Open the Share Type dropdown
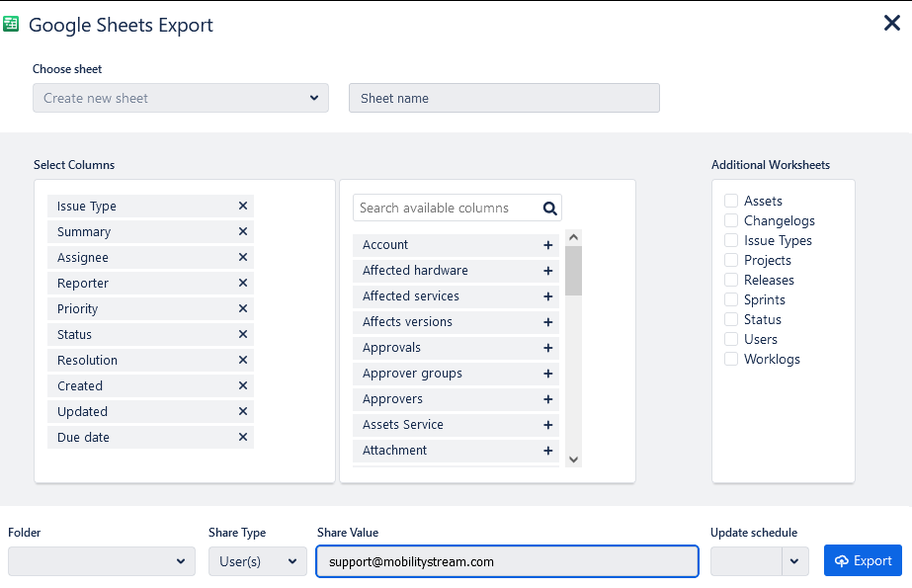Viewport: 912px width, 588px height. point(257,561)
